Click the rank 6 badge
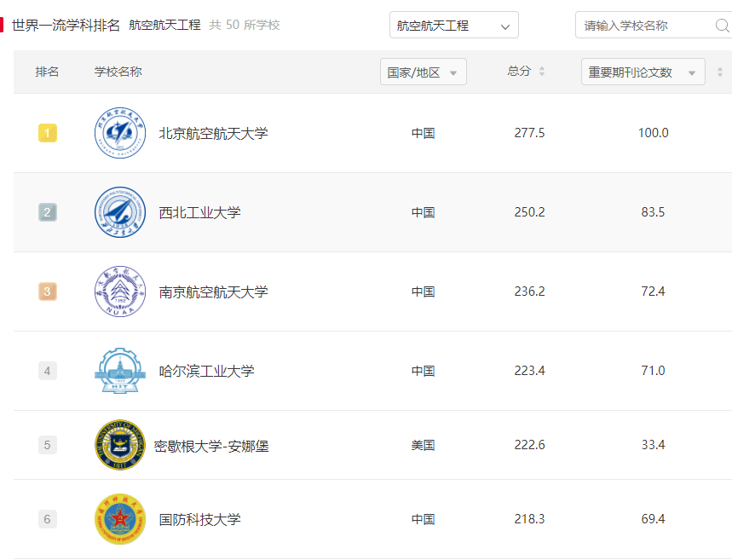Viewport: 732px width, 560px height. (47, 519)
